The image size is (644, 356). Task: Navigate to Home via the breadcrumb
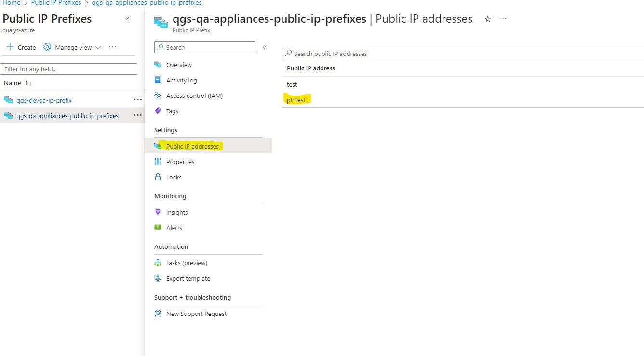point(11,3)
